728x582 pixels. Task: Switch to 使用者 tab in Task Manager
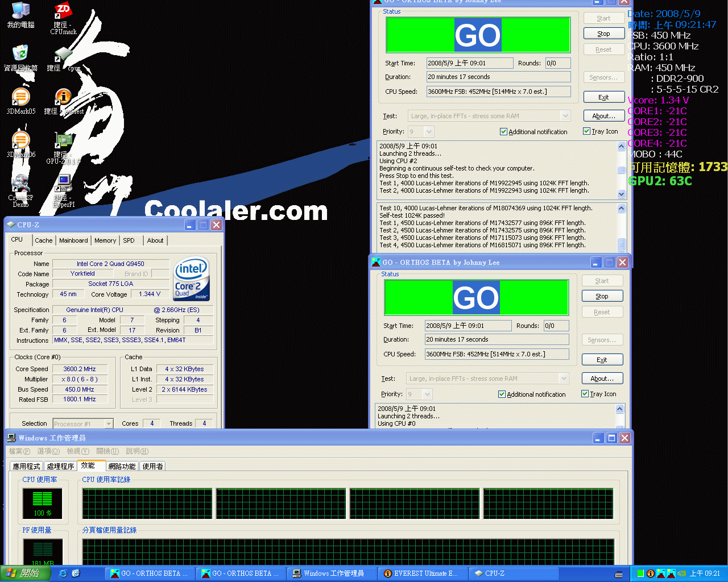click(x=152, y=466)
